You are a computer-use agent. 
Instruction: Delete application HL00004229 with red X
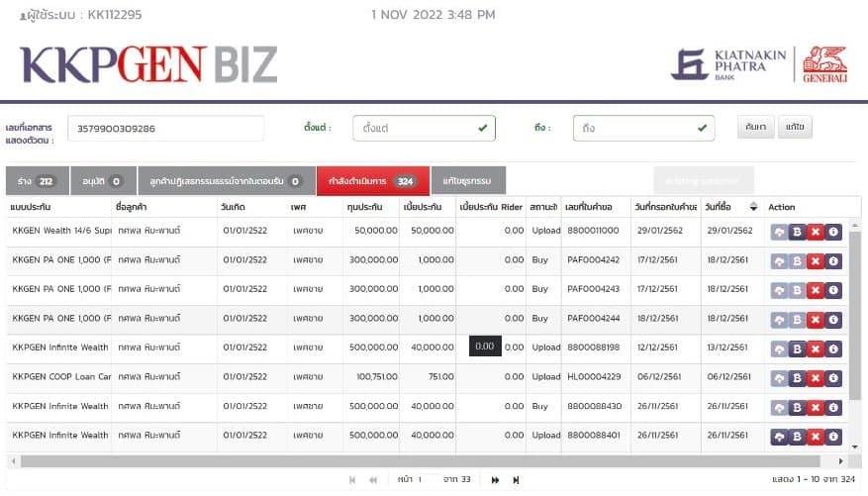pos(816,377)
